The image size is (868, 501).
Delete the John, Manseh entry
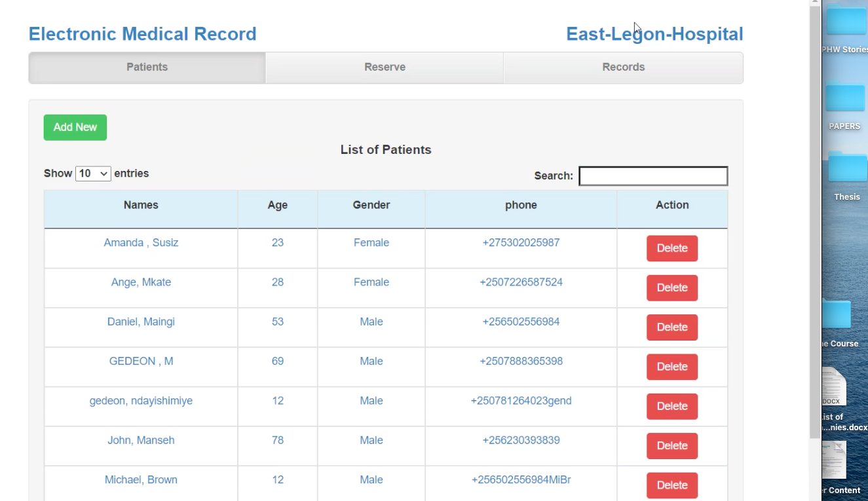(x=672, y=446)
